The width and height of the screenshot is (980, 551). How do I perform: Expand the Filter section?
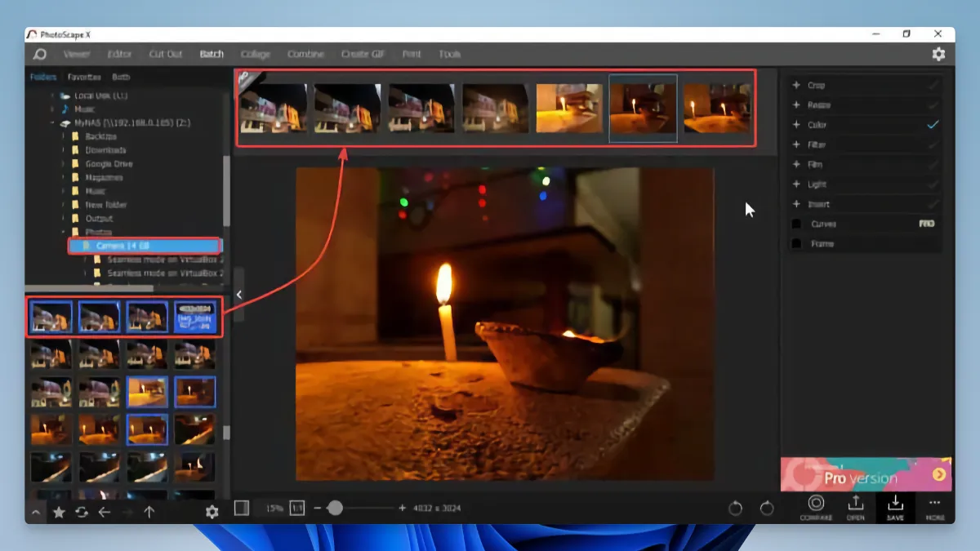(x=795, y=144)
